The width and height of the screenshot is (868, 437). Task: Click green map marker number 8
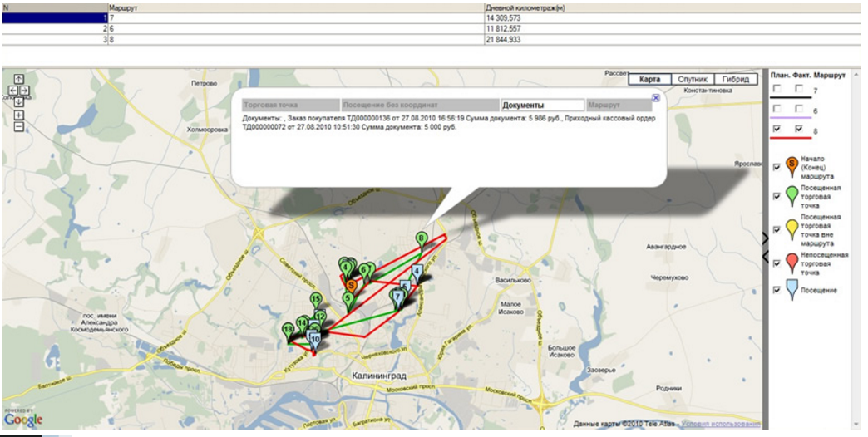422,238
